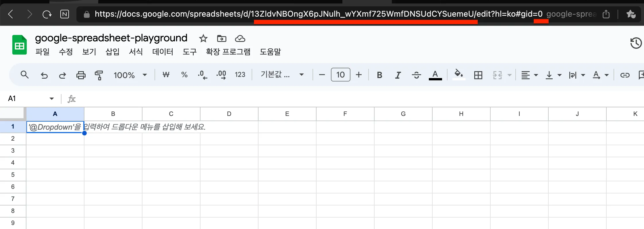The height and width of the screenshot is (229, 644).
Task: Decrease font size with the minus button
Action: point(322,75)
